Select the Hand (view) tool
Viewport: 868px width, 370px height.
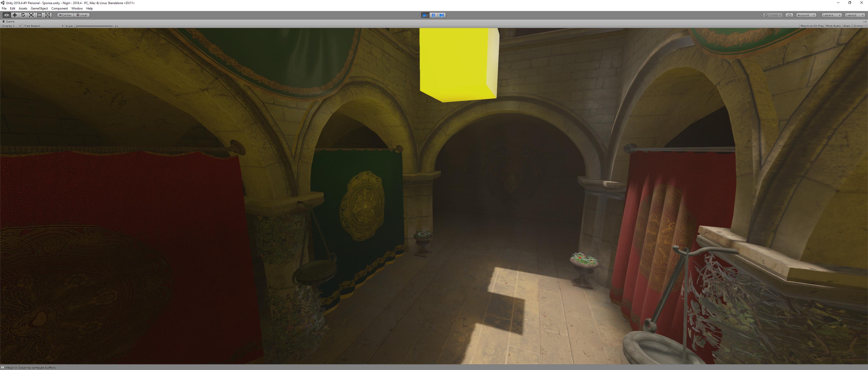click(x=6, y=15)
